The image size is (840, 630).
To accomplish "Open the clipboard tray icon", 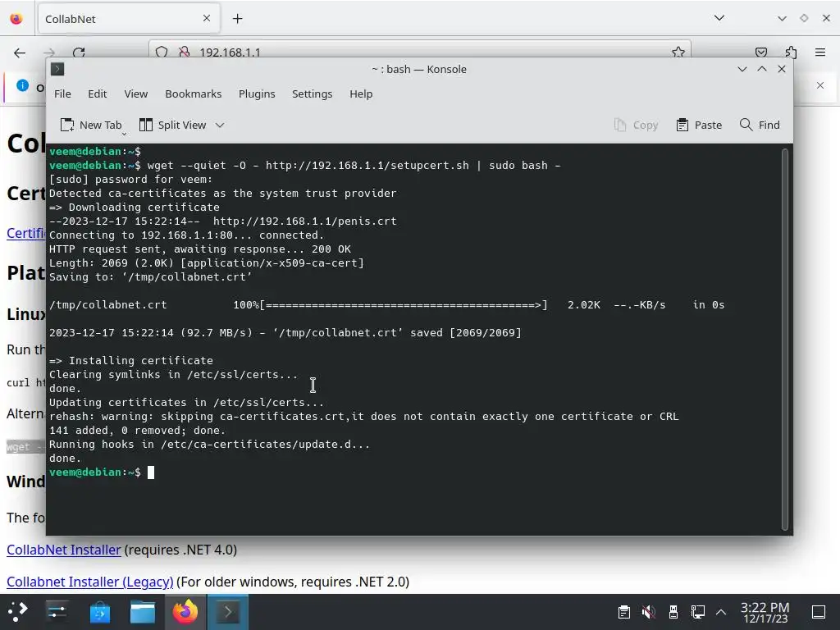I will click(x=623, y=612).
